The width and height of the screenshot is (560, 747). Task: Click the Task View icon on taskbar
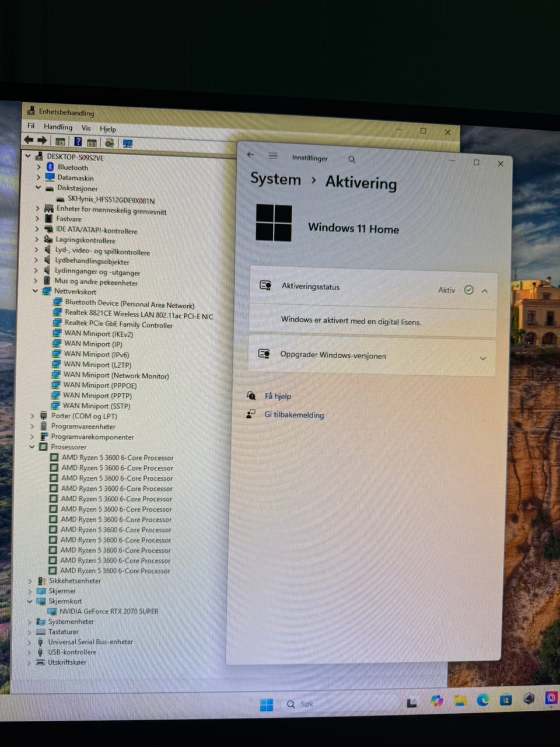point(412,703)
